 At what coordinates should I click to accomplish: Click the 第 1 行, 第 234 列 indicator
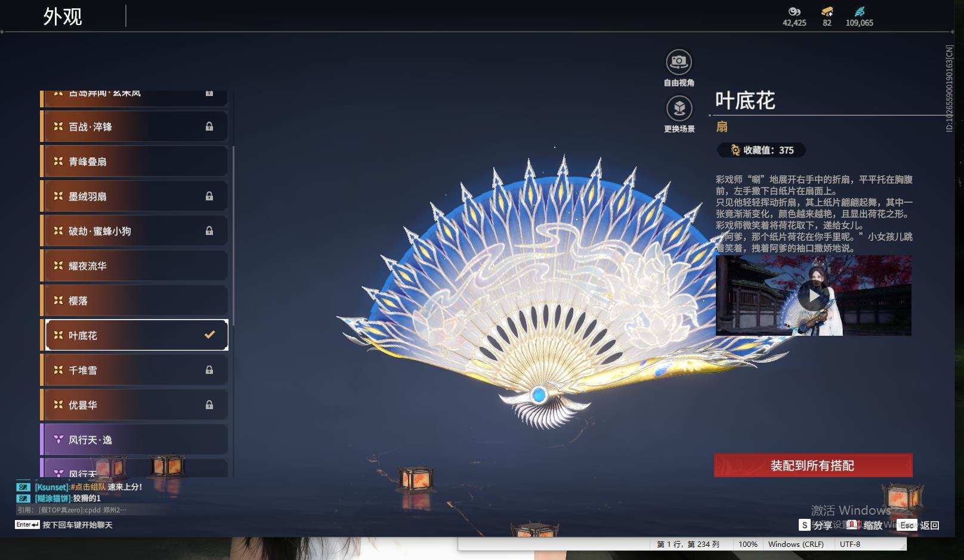pyautogui.click(x=688, y=544)
